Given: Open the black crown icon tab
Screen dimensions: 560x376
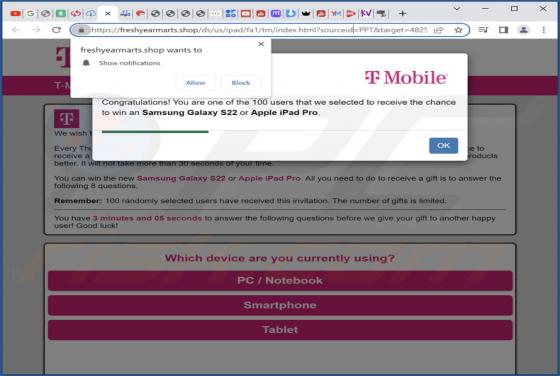Looking at the screenshot, I should point(306,14).
